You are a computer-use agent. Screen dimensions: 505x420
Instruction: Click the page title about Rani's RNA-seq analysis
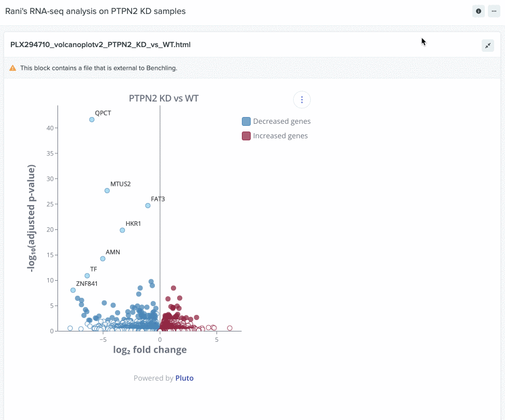[95, 11]
